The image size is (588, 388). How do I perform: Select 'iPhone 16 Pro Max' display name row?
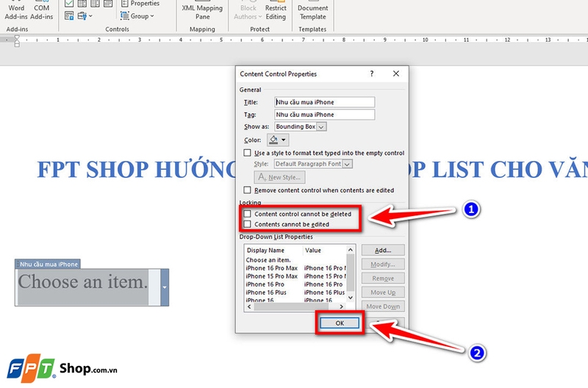pyautogui.click(x=271, y=268)
